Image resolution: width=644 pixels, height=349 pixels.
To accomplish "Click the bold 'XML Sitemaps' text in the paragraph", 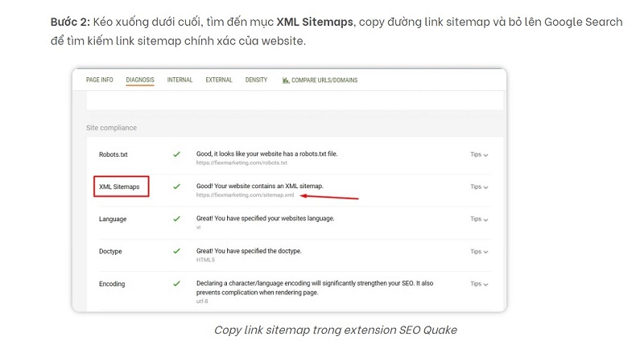I will click(x=315, y=22).
